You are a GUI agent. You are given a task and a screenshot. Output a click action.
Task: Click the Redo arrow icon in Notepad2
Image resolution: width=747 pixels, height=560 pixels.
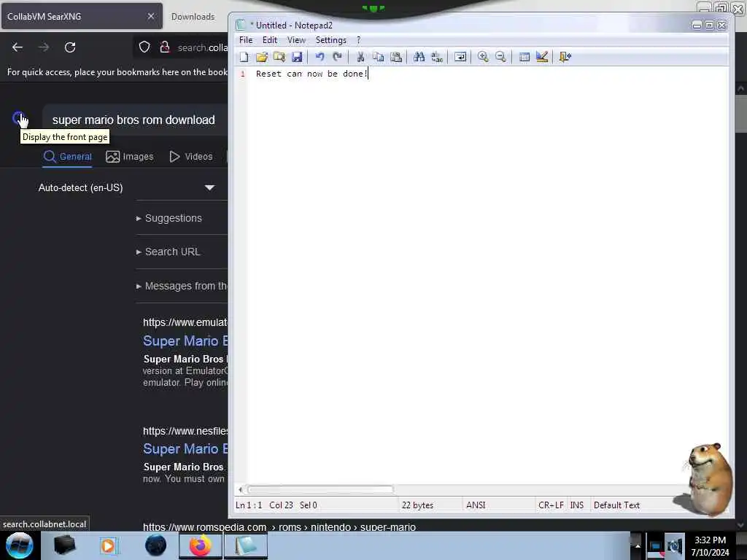point(337,57)
